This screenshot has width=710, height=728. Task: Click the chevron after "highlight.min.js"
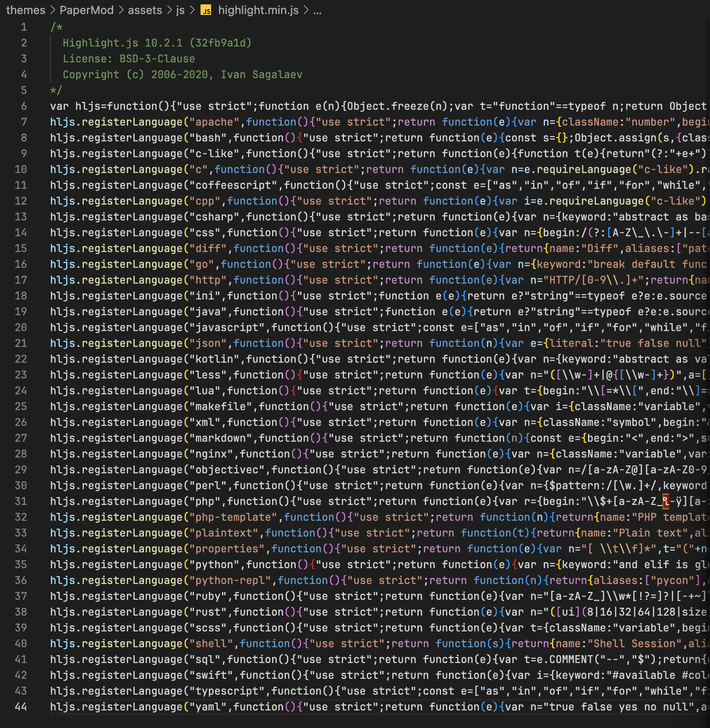point(306,11)
